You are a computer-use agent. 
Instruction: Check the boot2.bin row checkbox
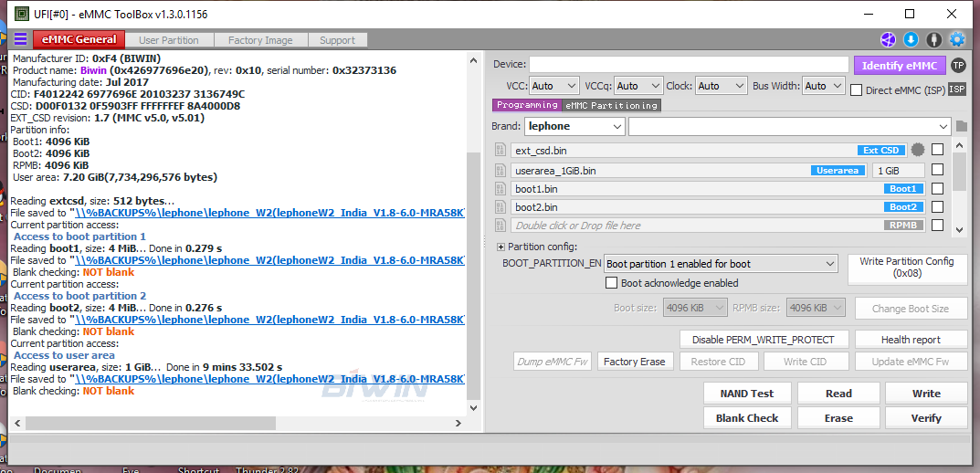click(937, 206)
